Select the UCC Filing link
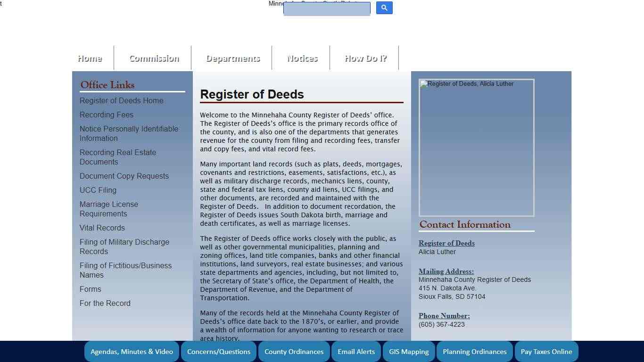 pos(98,190)
